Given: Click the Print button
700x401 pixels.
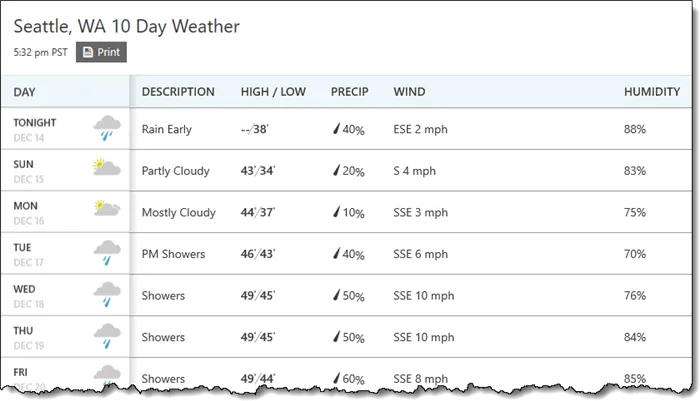Looking at the screenshot, I should pos(101,51).
